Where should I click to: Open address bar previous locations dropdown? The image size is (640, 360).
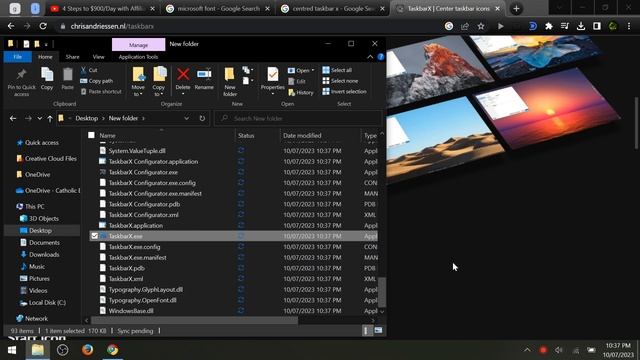[x=187, y=118]
